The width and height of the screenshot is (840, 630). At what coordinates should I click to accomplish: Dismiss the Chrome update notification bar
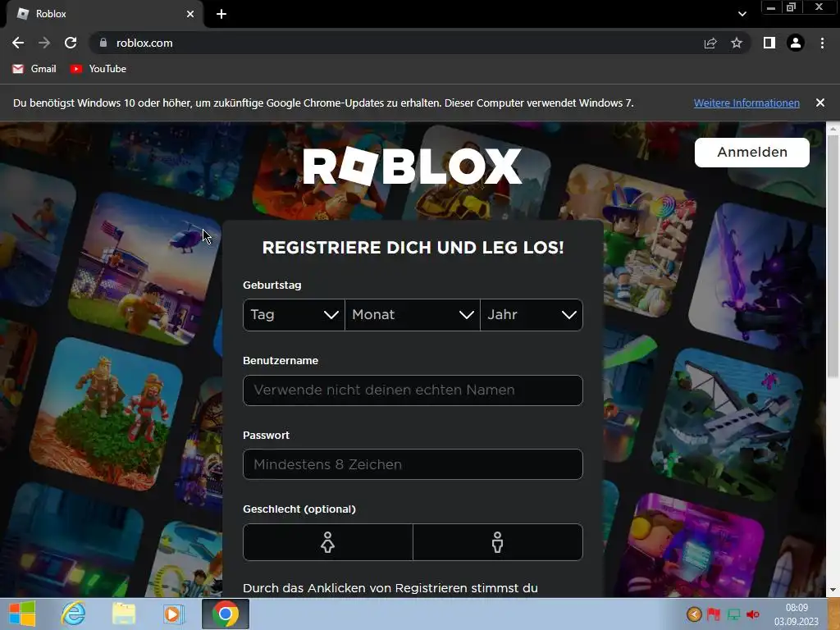(x=820, y=103)
